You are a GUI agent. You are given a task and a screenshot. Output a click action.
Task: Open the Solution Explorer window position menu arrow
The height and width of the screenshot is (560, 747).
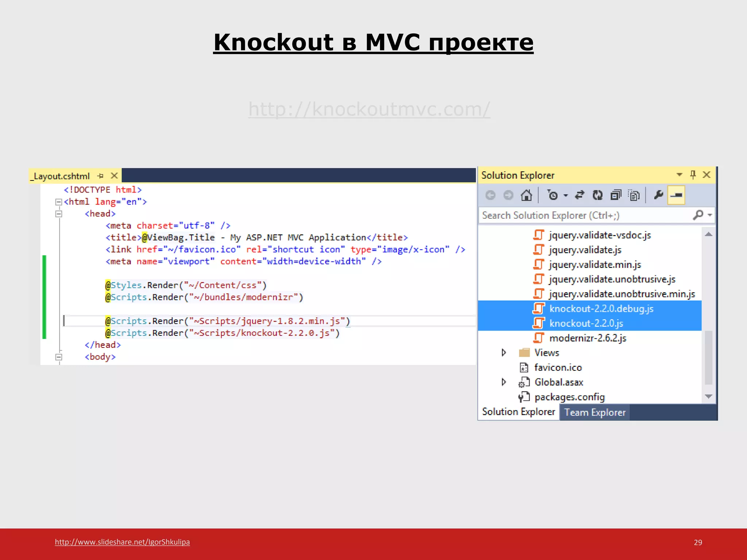[x=679, y=175]
